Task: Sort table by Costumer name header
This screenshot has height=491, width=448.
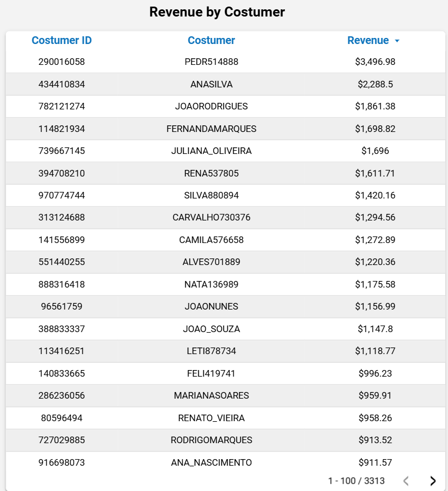Action: pos(211,40)
